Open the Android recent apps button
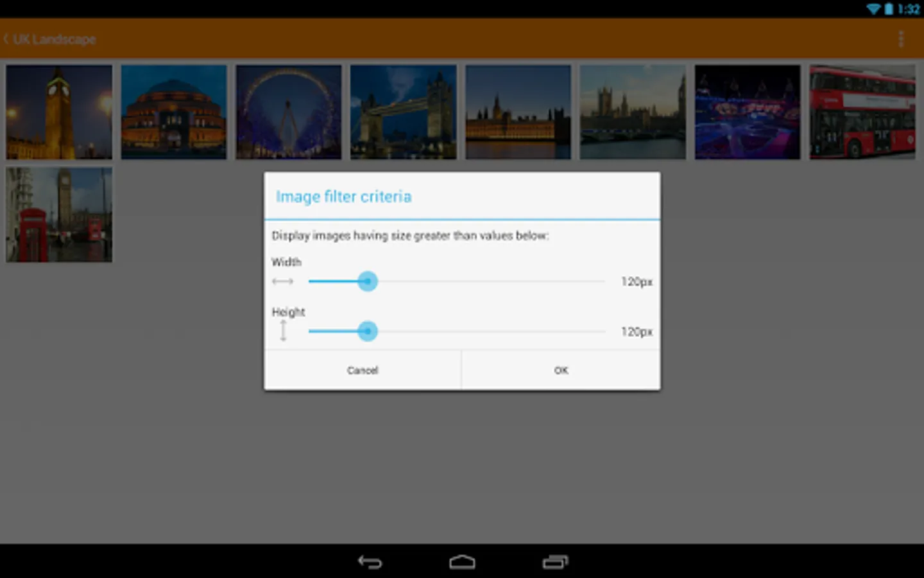The width and height of the screenshot is (924, 578). (x=555, y=562)
